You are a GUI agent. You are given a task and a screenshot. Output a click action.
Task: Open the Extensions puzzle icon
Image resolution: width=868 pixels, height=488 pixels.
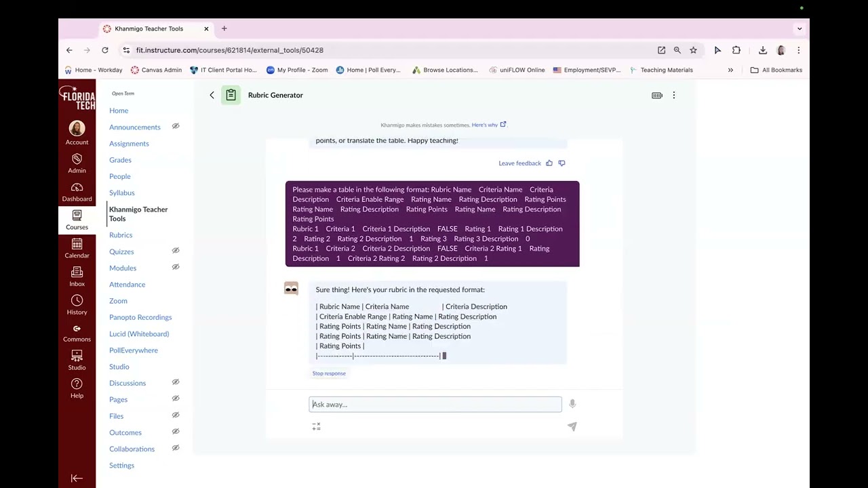(736, 50)
